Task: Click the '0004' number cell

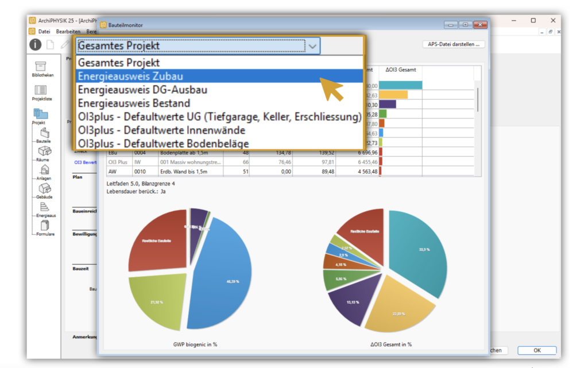Action: pyautogui.click(x=145, y=153)
